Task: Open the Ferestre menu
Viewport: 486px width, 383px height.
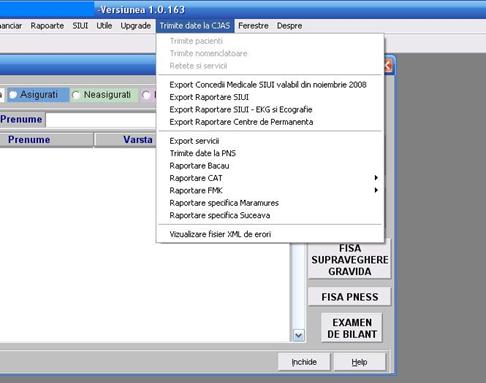Action: point(253,26)
